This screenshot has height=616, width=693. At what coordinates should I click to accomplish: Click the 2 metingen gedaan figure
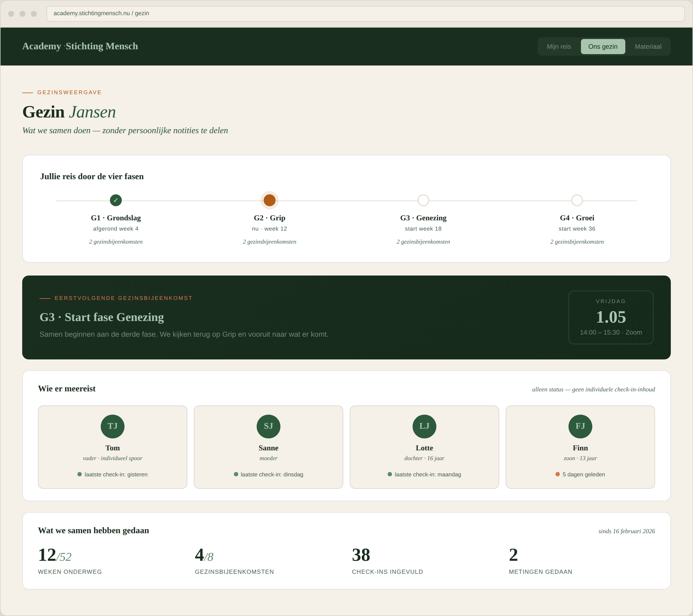[513, 555]
